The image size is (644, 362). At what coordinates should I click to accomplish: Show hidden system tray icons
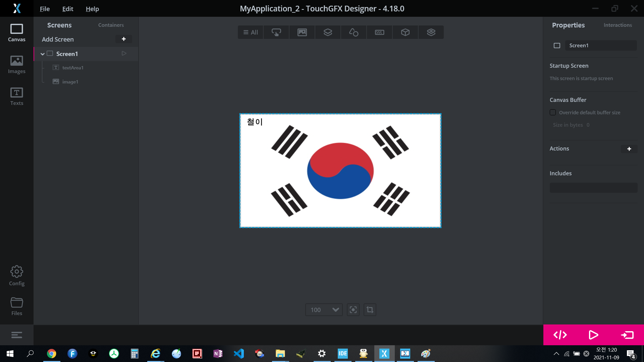pyautogui.click(x=556, y=354)
